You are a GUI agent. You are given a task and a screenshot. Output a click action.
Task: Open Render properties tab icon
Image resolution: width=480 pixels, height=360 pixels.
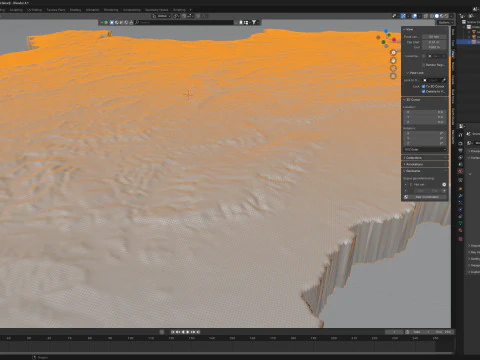click(x=461, y=144)
